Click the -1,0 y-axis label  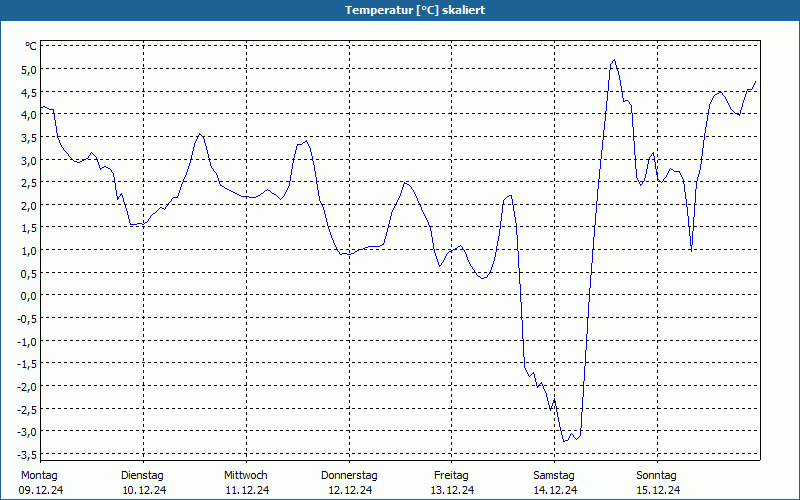pyautogui.click(x=27, y=341)
